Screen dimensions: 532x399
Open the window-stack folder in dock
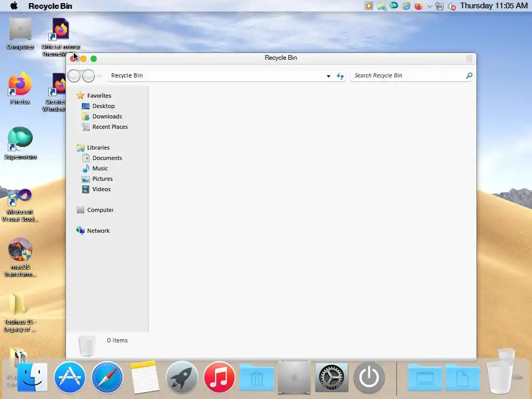[x=425, y=377]
